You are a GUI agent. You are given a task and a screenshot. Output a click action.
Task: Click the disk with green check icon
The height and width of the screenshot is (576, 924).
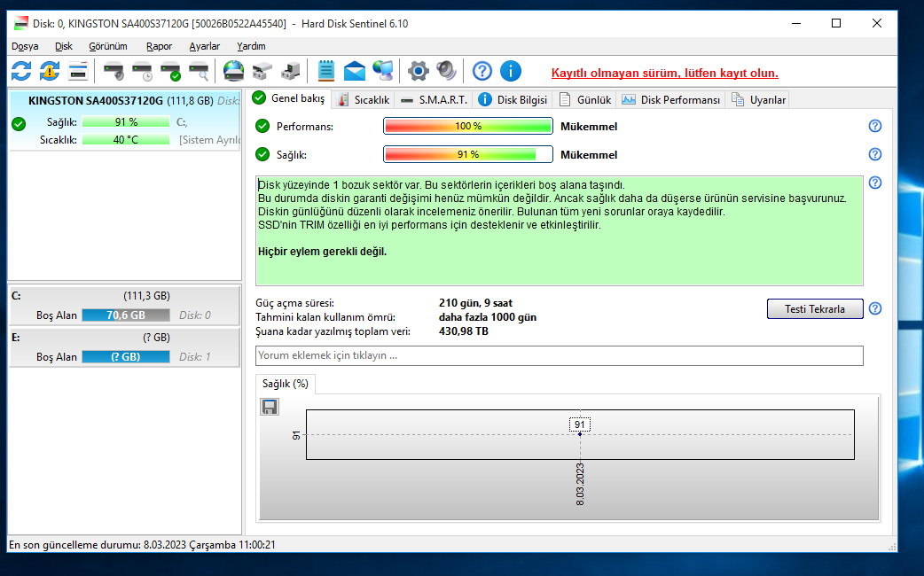point(171,71)
